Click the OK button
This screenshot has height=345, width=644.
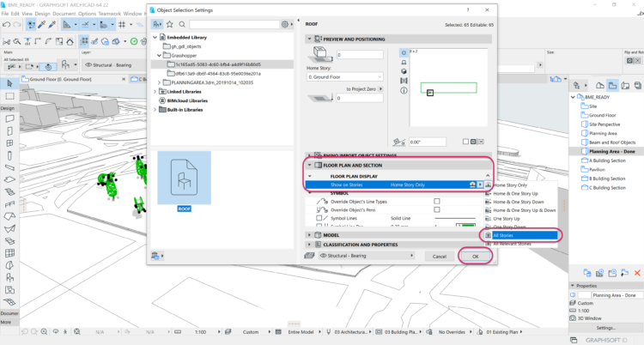pos(475,256)
